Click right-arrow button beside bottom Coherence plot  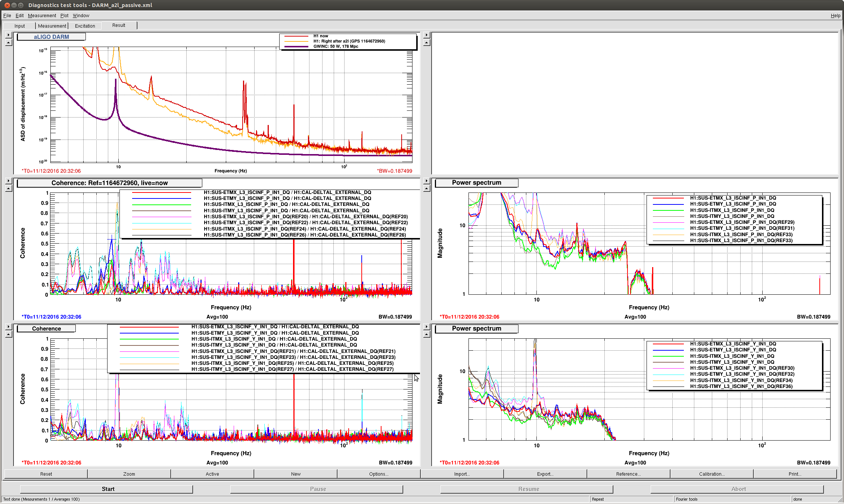click(9, 327)
